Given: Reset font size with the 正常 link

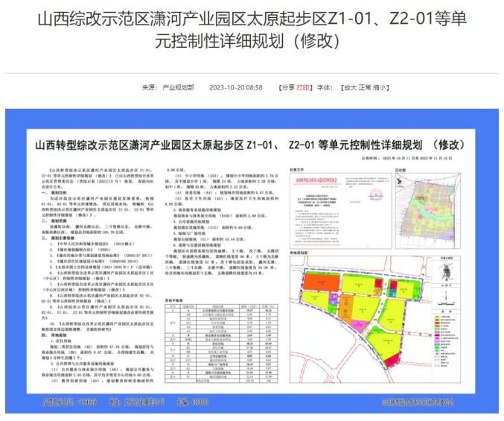Looking at the screenshot, I should pos(365,87).
